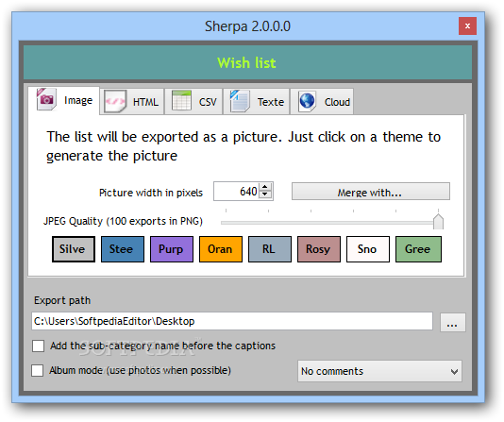Click the JPEG Quality slider thumb
504x422 pixels.
click(438, 221)
